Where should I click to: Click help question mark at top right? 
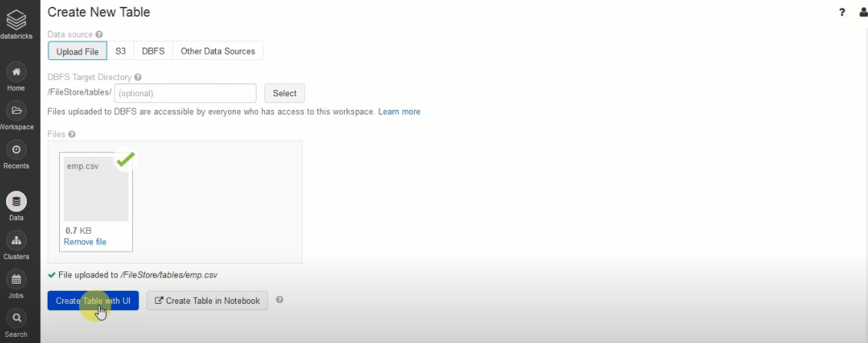[x=842, y=12]
